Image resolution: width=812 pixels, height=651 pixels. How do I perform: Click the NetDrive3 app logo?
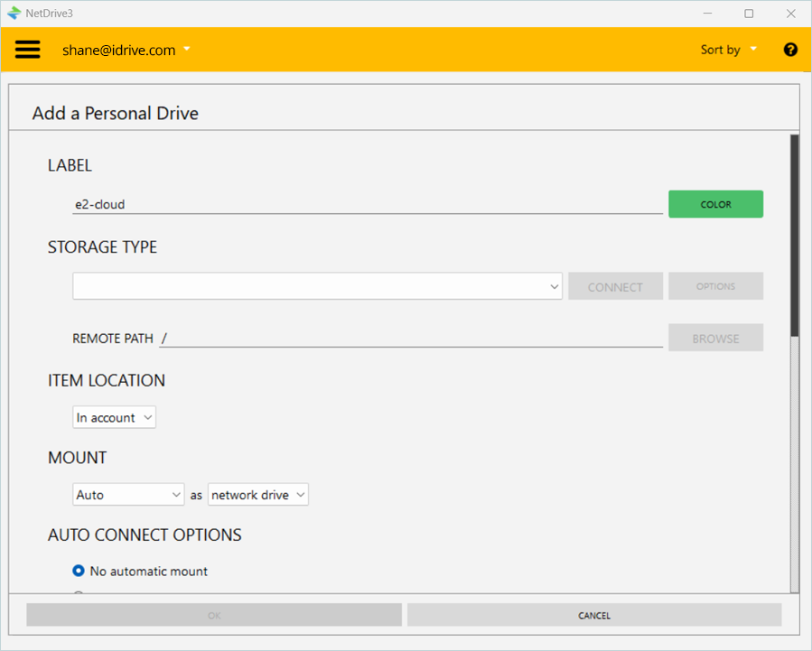[x=14, y=14]
